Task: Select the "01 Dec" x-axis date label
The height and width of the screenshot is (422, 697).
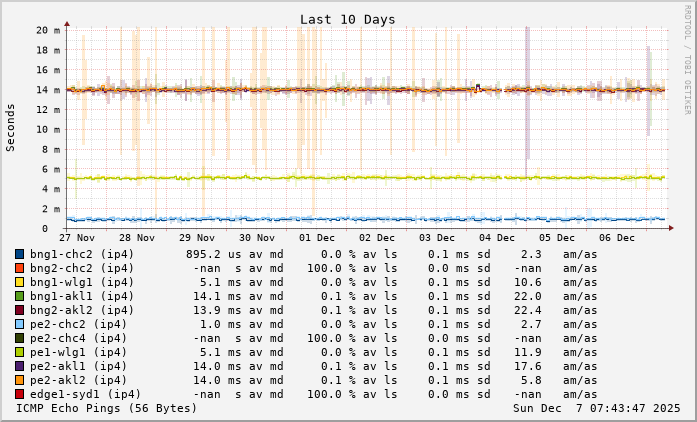Action: (x=317, y=238)
